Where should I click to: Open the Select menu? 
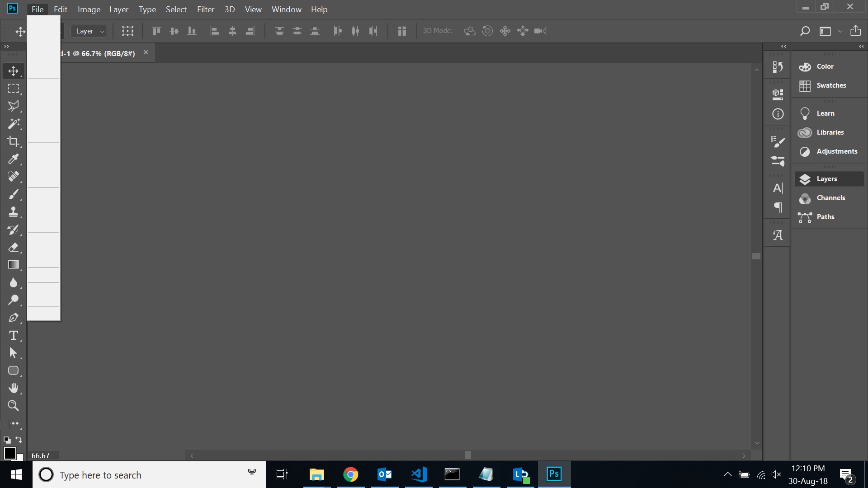[176, 9]
